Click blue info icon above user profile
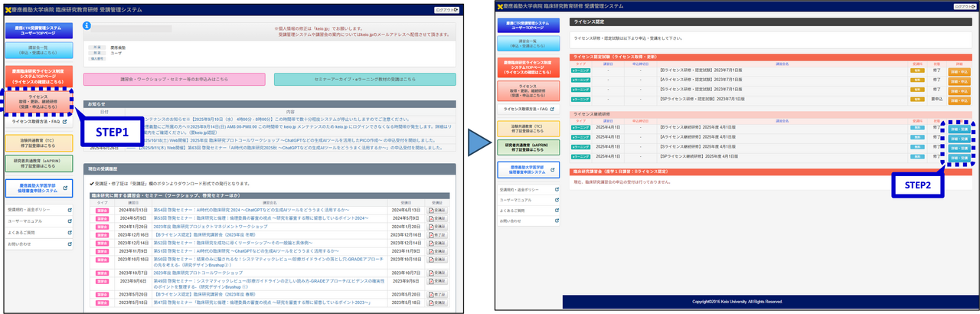Image resolution: width=980 pixels, height=314 pixels. [87, 26]
